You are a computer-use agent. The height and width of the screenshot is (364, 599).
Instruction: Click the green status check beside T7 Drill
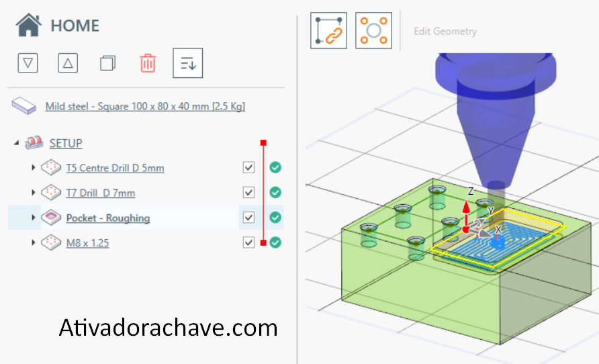point(275,193)
